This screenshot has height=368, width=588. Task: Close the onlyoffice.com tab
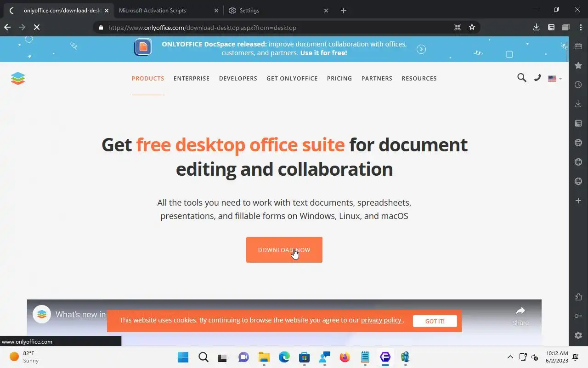[x=107, y=10]
